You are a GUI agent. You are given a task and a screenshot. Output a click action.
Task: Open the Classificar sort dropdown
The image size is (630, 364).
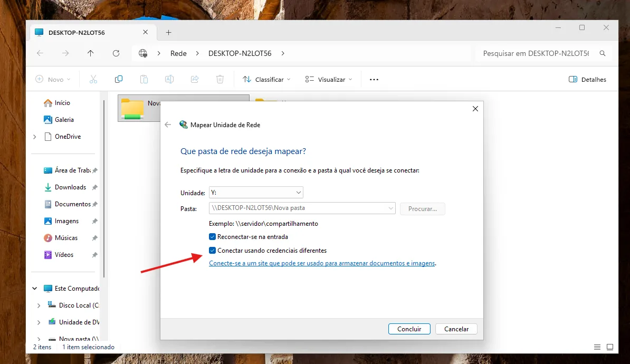tap(266, 80)
